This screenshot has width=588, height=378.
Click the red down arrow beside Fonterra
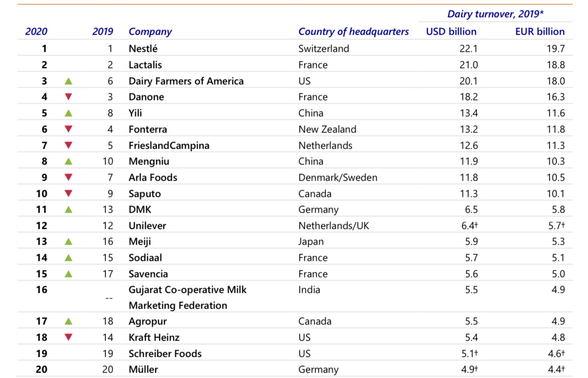[69, 129]
